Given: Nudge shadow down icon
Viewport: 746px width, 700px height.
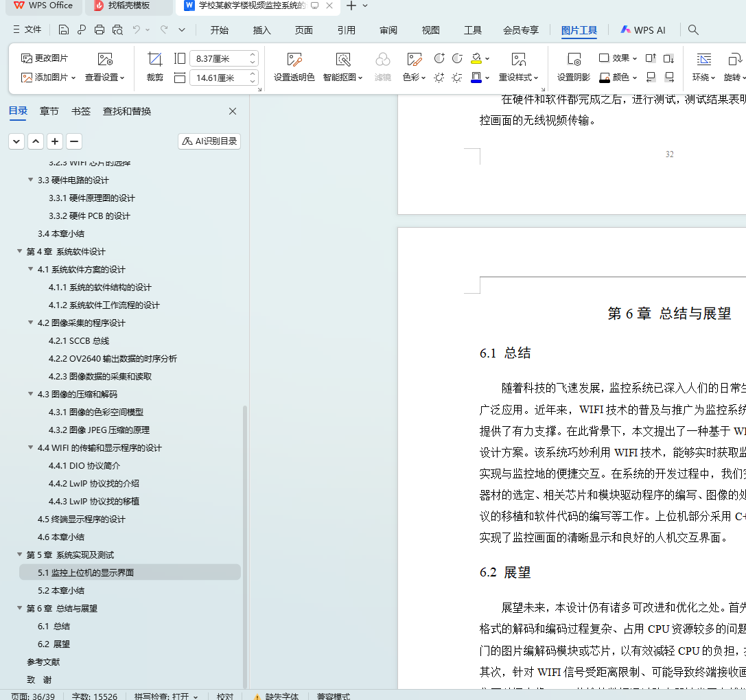Looking at the screenshot, I should [x=669, y=58].
